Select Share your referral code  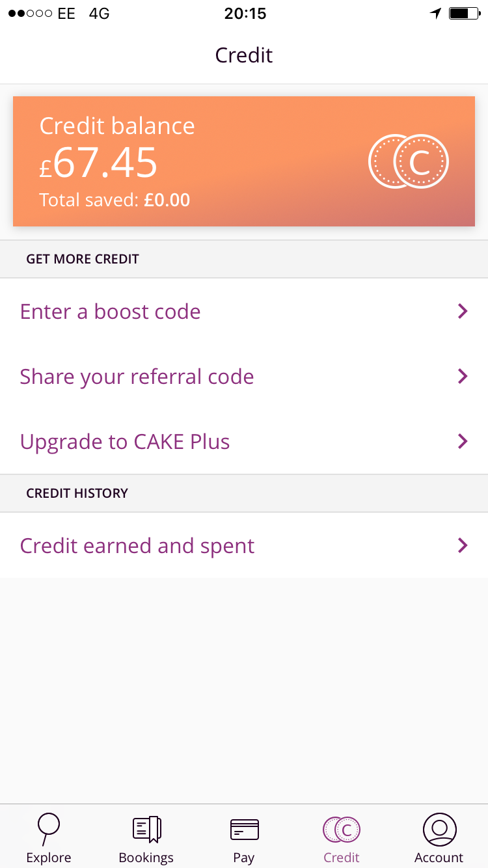pos(137,377)
